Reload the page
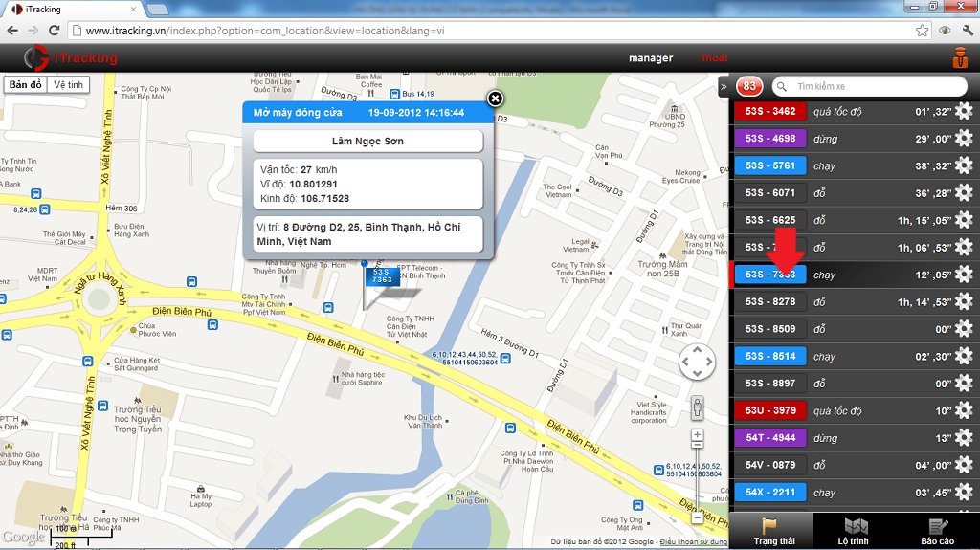The image size is (980, 550). pyautogui.click(x=54, y=30)
